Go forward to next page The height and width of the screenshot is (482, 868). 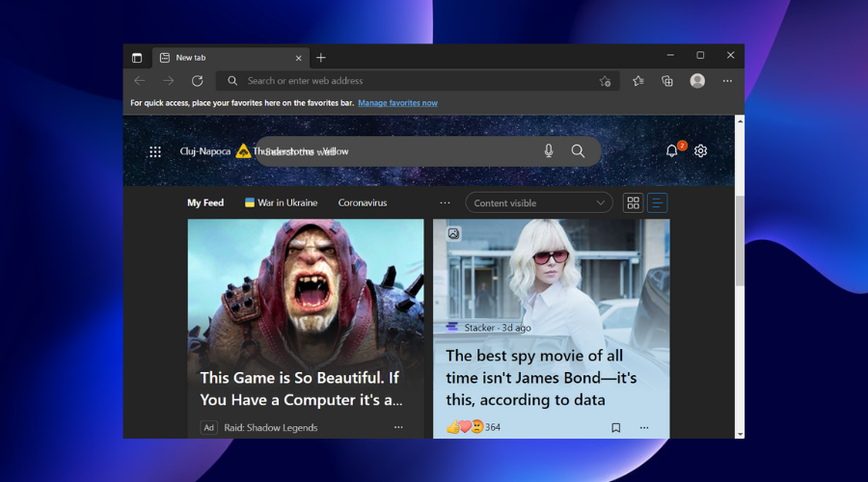point(168,81)
